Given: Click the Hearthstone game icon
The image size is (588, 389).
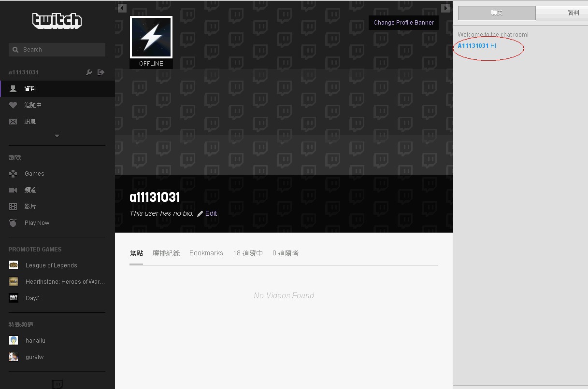Looking at the screenshot, I should [14, 281].
